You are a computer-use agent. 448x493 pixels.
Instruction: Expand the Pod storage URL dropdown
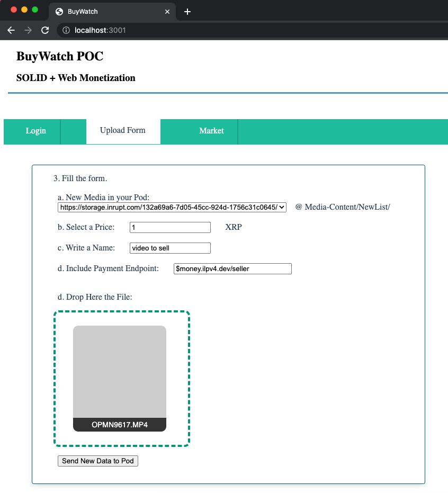172,207
